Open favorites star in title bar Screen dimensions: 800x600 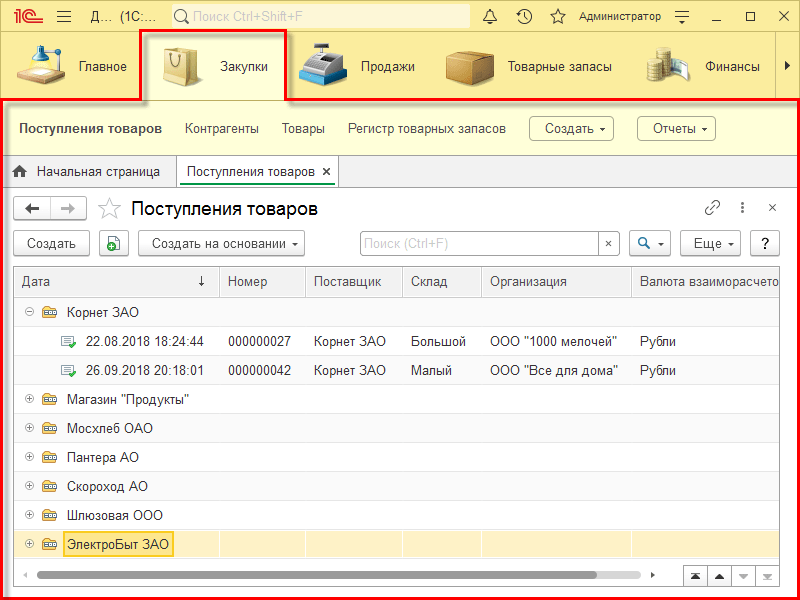558,17
